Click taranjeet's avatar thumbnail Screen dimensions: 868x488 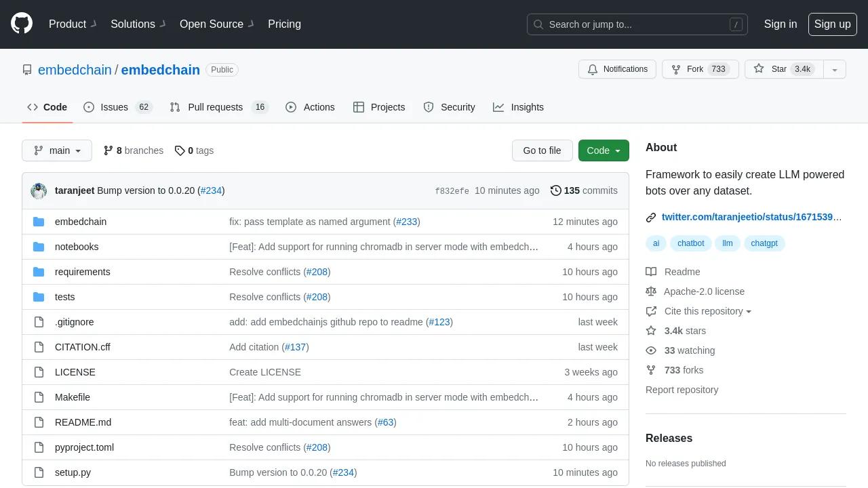coord(39,191)
